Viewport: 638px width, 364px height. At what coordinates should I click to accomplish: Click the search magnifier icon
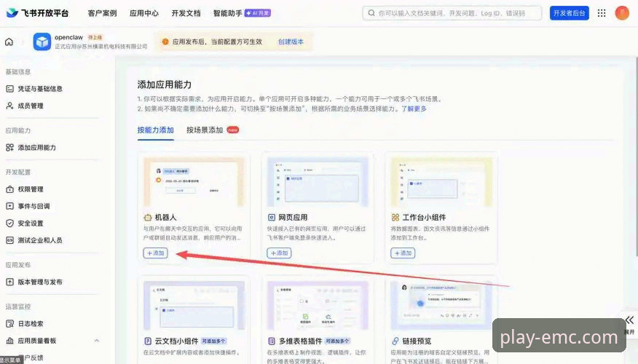(x=371, y=13)
